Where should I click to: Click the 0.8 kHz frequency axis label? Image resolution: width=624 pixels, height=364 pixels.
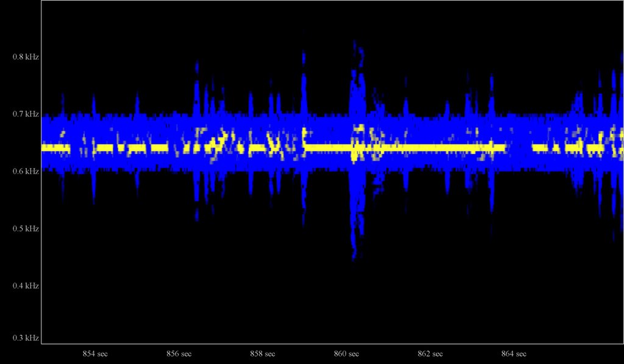tap(26, 57)
